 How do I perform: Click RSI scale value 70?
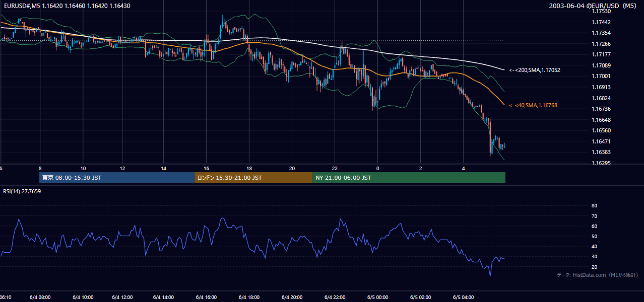coord(594,216)
